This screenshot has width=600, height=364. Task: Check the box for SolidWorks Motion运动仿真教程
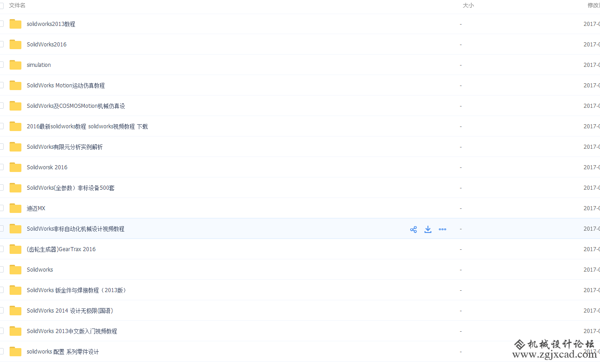(x=1, y=85)
